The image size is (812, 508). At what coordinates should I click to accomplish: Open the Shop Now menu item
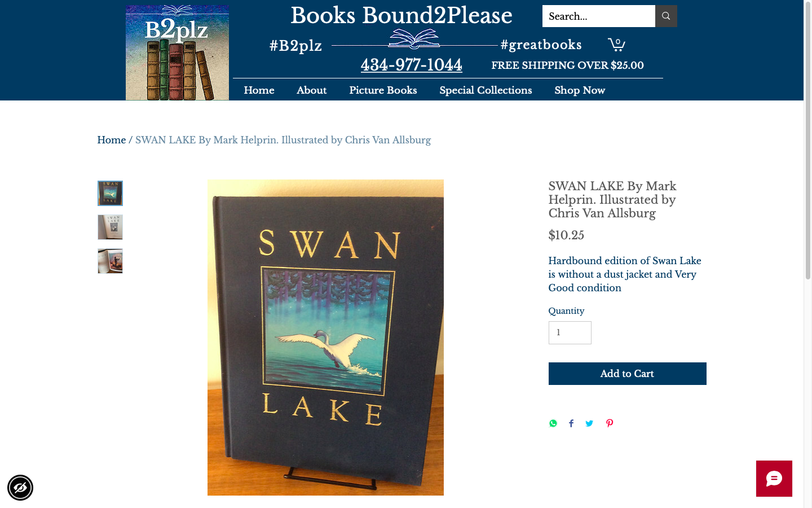pos(580,90)
